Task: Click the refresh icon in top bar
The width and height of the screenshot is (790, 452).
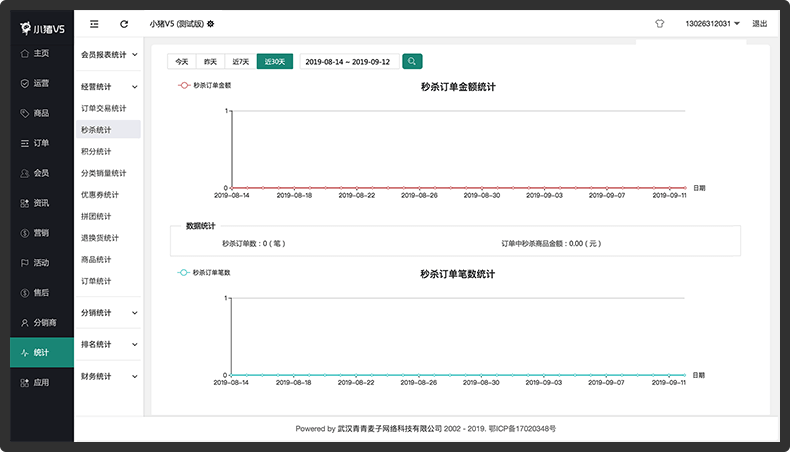Action: tap(124, 24)
